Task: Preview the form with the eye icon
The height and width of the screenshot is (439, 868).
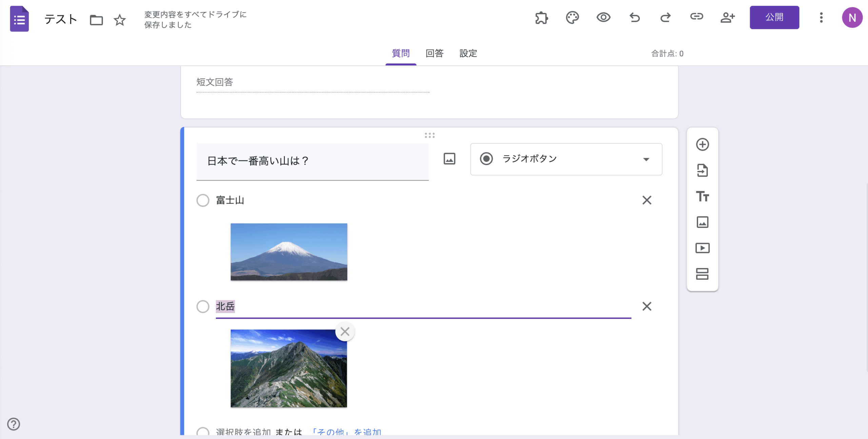Action: (604, 18)
